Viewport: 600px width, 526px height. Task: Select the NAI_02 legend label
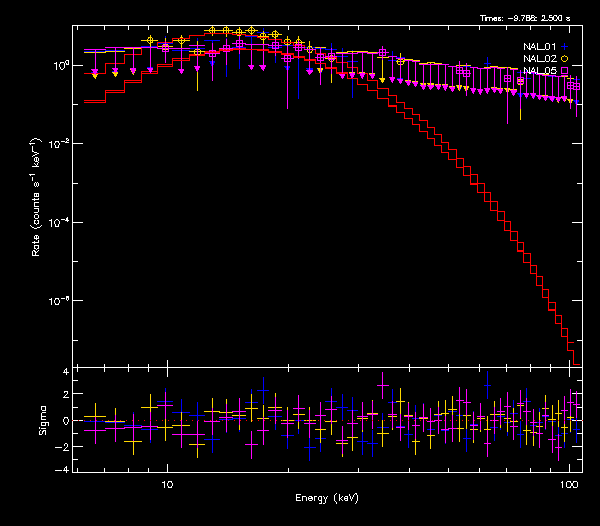pos(539,58)
